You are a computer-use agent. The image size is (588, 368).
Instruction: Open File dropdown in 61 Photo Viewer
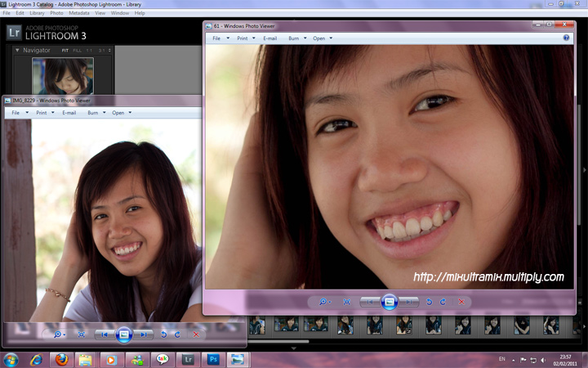(220, 38)
